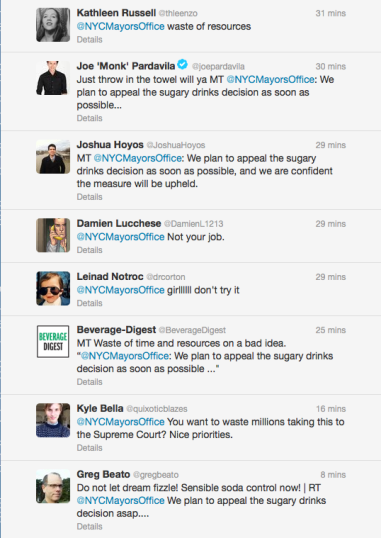The image size is (381, 538).
Task: Expand Details under Kathleen Russell's tweet
Action: [90, 40]
